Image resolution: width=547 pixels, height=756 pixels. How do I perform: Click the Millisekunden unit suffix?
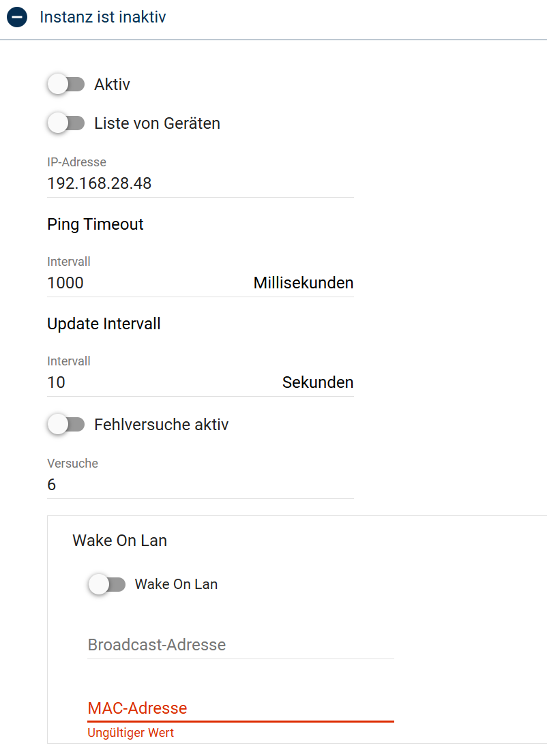pyautogui.click(x=304, y=282)
